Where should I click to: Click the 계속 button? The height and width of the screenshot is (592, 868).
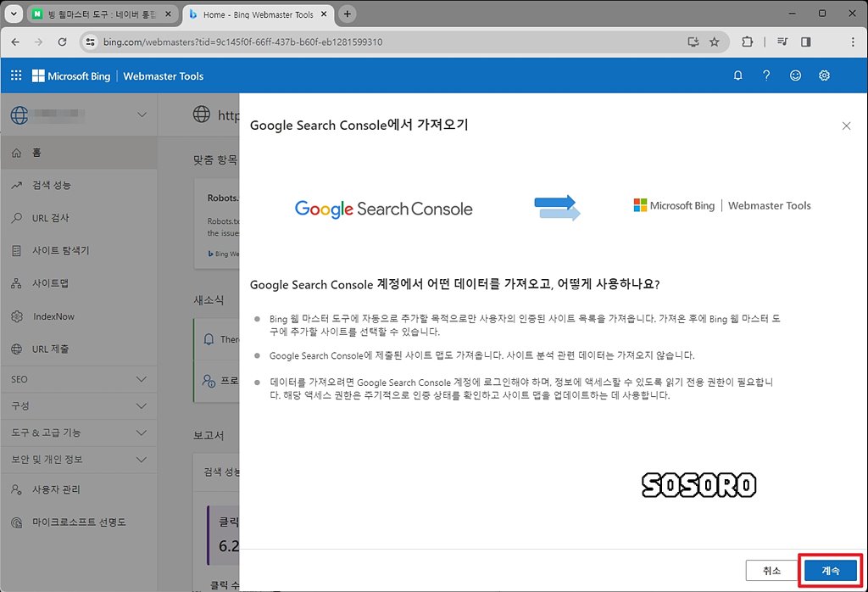tap(831, 571)
